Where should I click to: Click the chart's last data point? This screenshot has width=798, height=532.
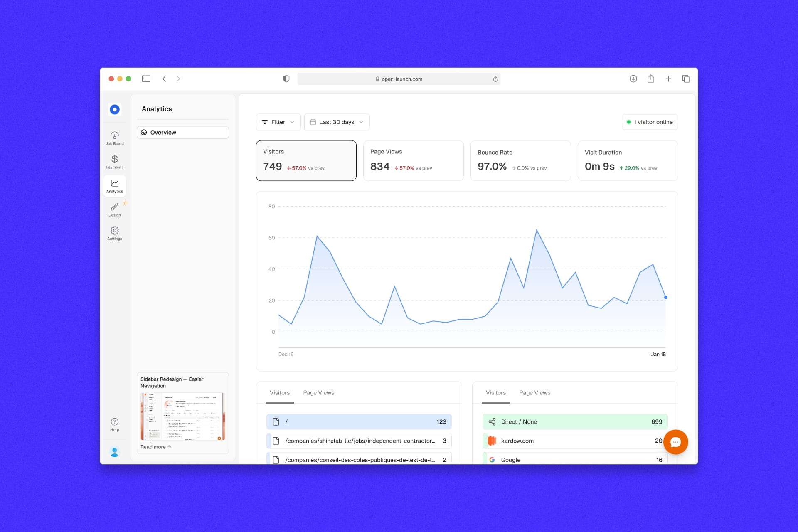point(666,298)
